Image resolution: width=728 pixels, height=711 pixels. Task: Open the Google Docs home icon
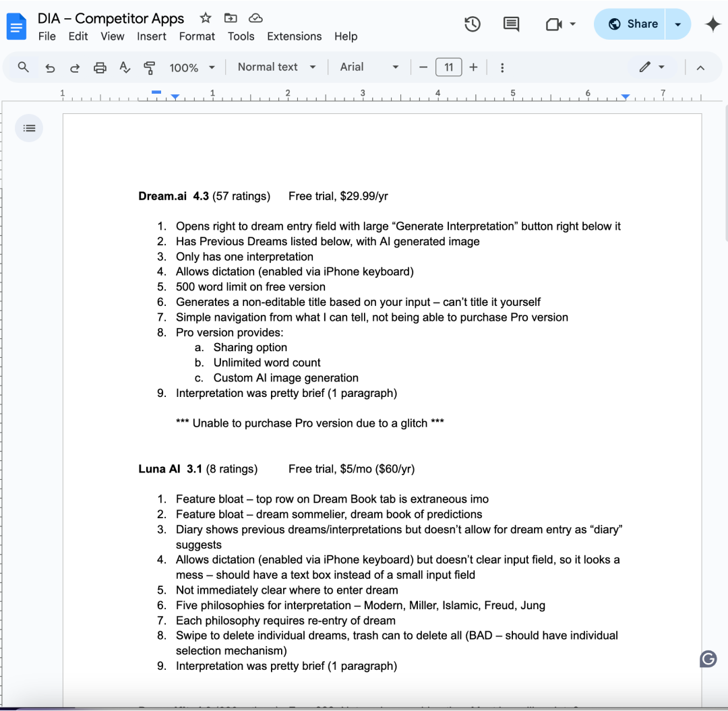coord(16,26)
